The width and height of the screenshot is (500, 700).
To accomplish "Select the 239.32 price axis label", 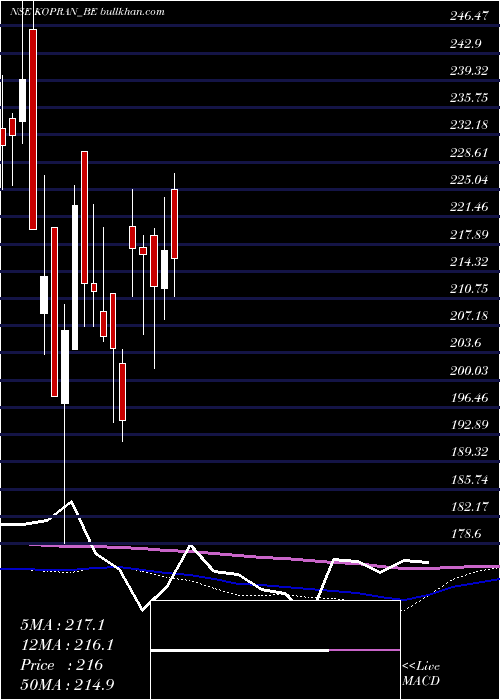I will coord(469,71).
